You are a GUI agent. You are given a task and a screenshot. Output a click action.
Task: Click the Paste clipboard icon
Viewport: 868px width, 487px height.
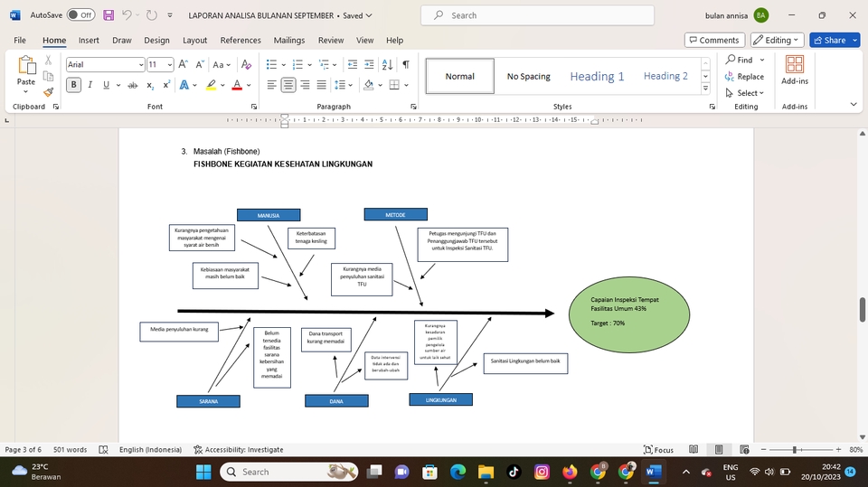pyautogui.click(x=26, y=65)
